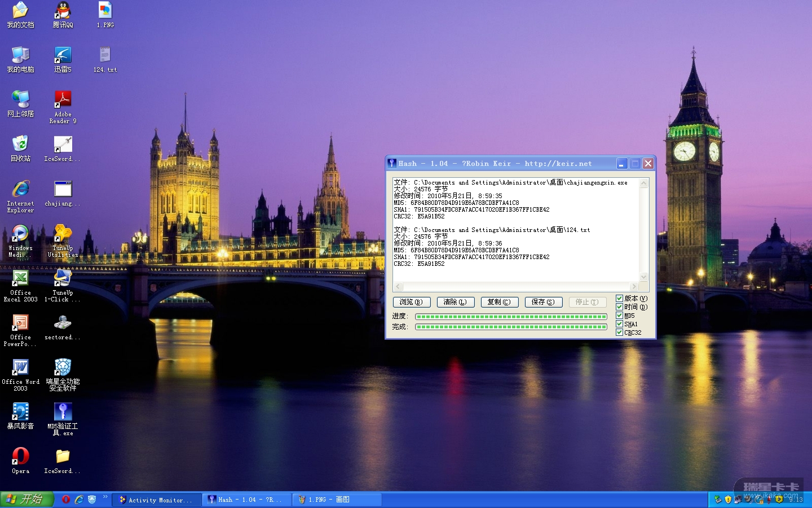Click horizontal scroll right arrow in Hash
This screenshot has width=812, height=508.
(x=634, y=287)
